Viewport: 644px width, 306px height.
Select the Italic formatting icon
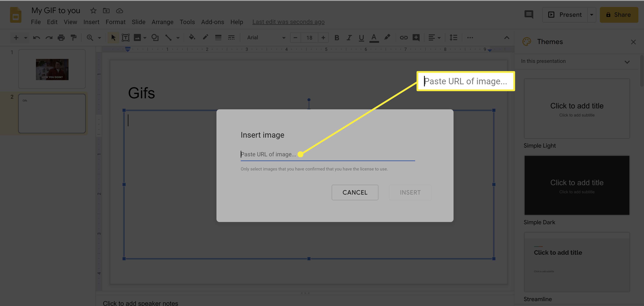coord(349,37)
